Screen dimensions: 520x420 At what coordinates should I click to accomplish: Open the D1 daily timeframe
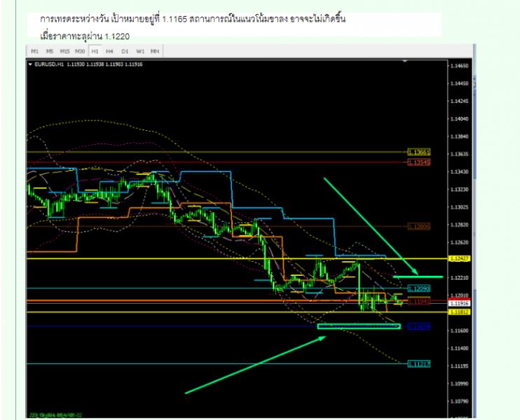(125, 51)
